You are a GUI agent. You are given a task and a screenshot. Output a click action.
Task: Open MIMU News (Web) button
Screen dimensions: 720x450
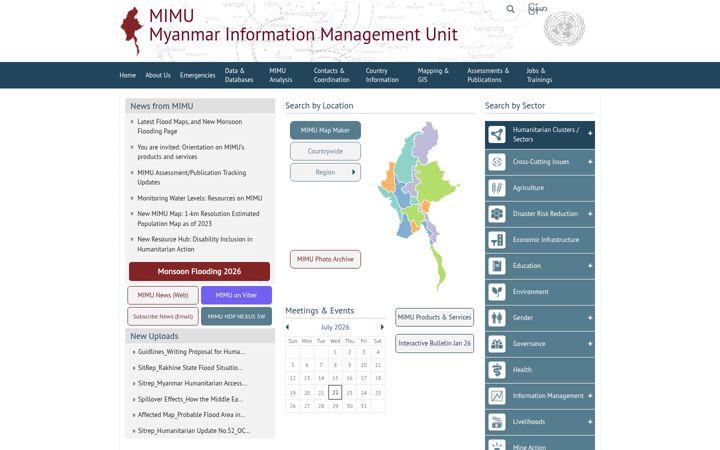click(x=163, y=295)
